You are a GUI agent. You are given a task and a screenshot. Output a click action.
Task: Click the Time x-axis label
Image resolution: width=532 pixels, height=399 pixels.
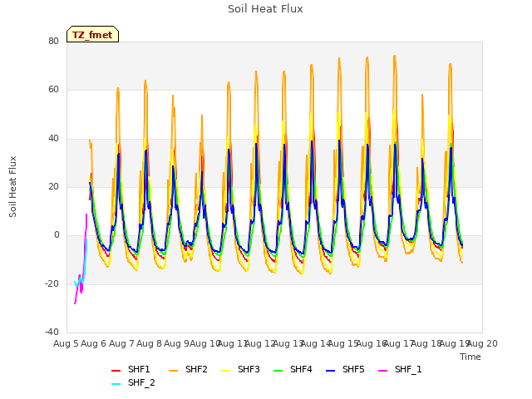pos(470,357)
